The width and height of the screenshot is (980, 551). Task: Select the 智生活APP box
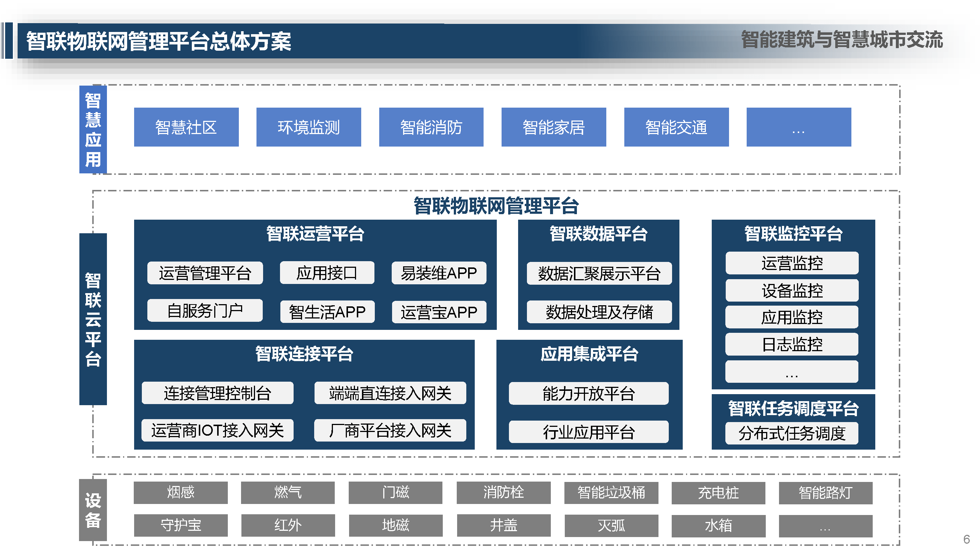point(327,312)
